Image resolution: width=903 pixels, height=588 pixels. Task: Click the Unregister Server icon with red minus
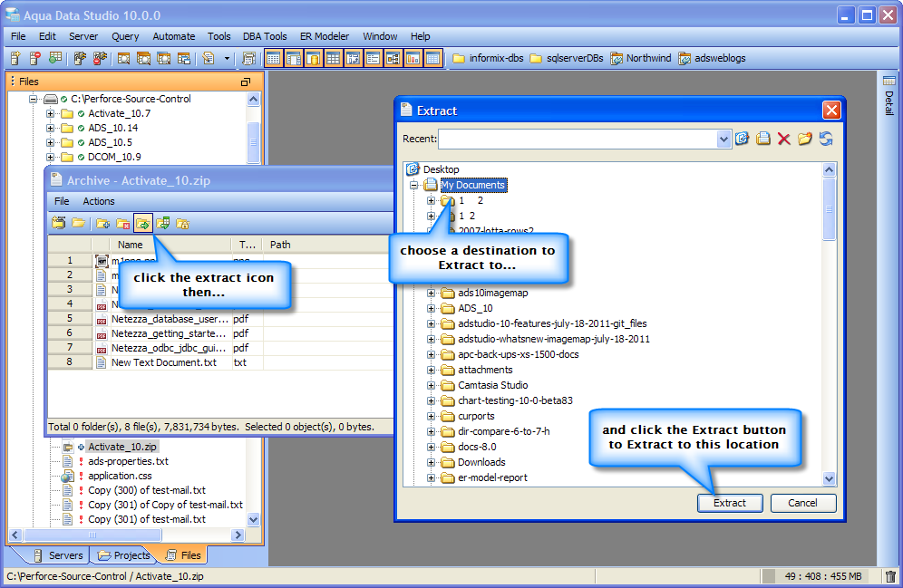(35, 58)
